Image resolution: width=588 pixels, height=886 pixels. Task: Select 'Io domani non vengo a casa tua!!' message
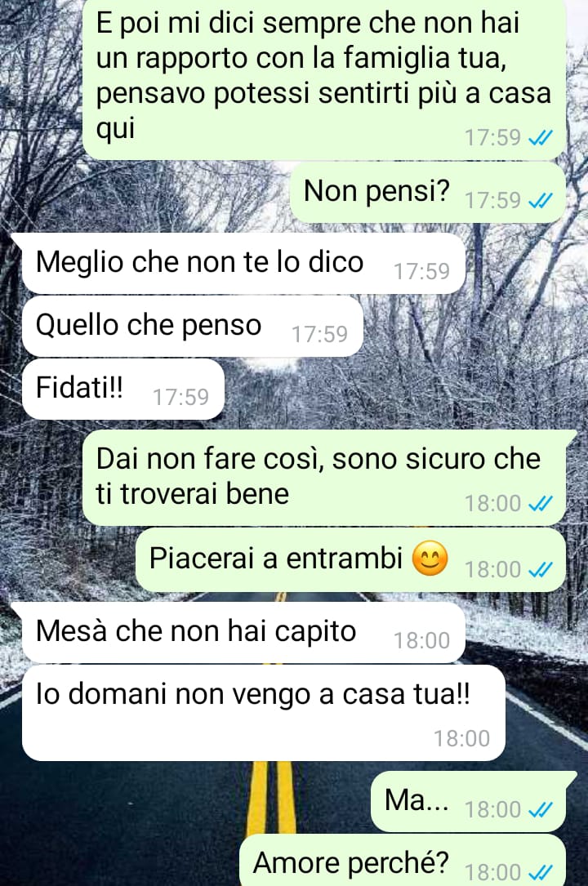click(x=263, y=713)
